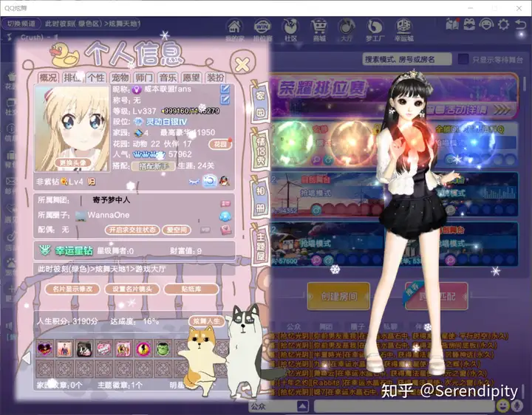Select the 大厅 lobby icon
Screen dimensions: 532x415
(346, 27)
